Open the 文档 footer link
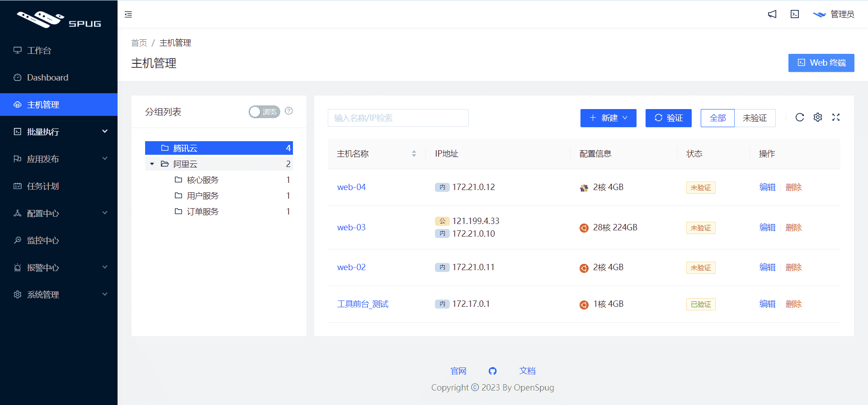 [x=527, y=371]
